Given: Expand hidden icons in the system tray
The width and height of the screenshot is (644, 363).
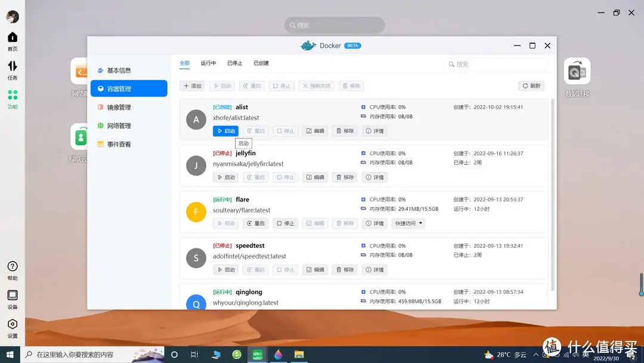Looking at the screenshot, I should [x=537, y=354].
